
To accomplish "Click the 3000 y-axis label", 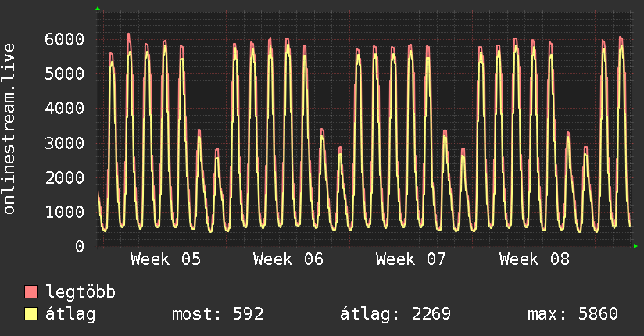I will (65, 143).
